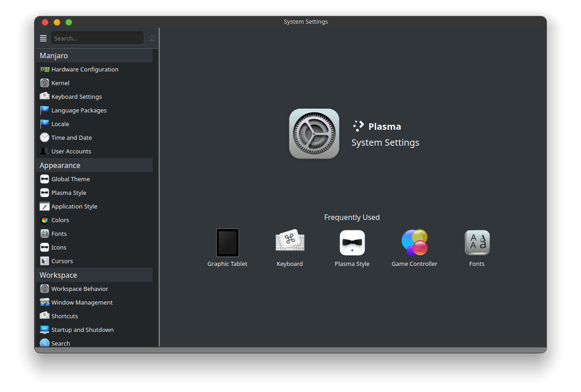The image size is (581, 392).
Task: Select Cursors under Appearance
Action: pos(94,261)
